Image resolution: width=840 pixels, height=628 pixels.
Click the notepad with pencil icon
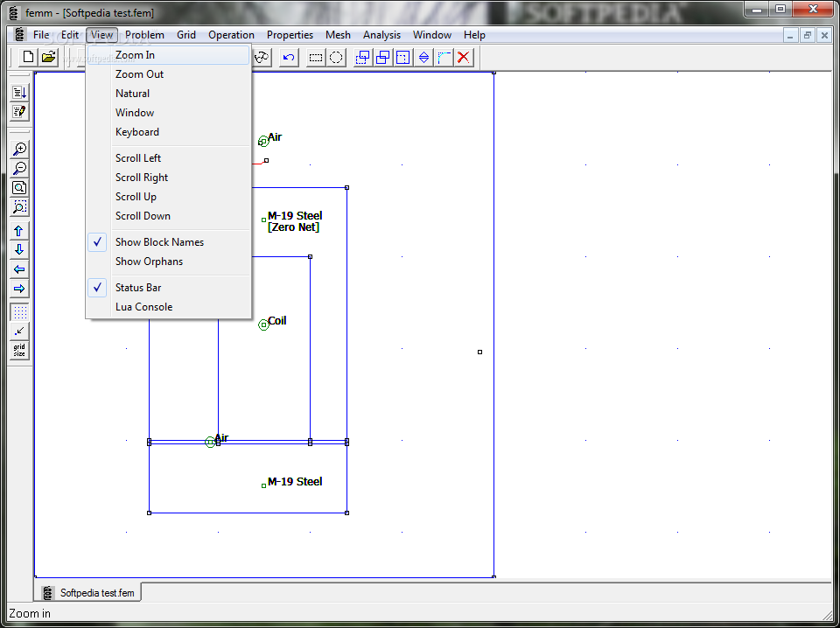[19, 112]
